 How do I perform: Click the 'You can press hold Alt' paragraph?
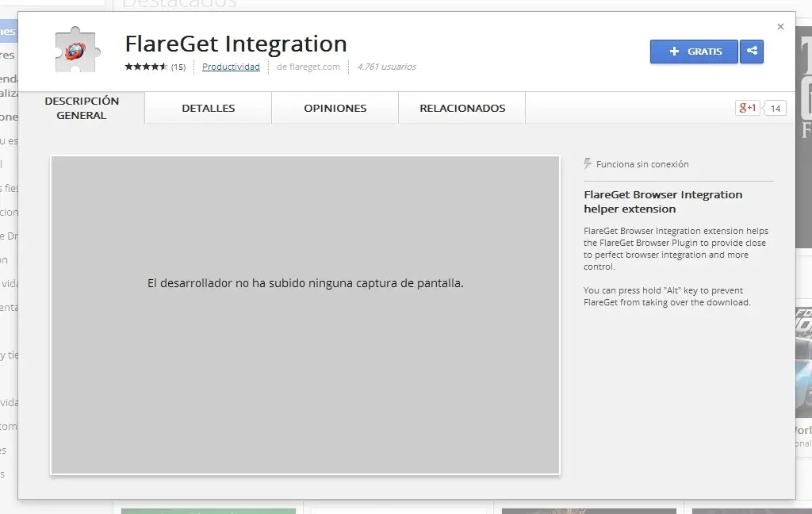click(667, 297)
